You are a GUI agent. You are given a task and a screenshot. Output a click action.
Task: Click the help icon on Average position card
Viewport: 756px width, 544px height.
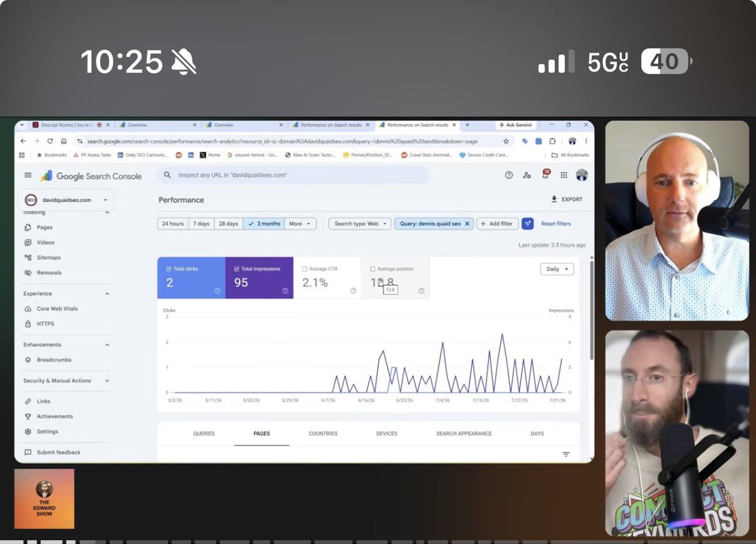click(421, 291)
